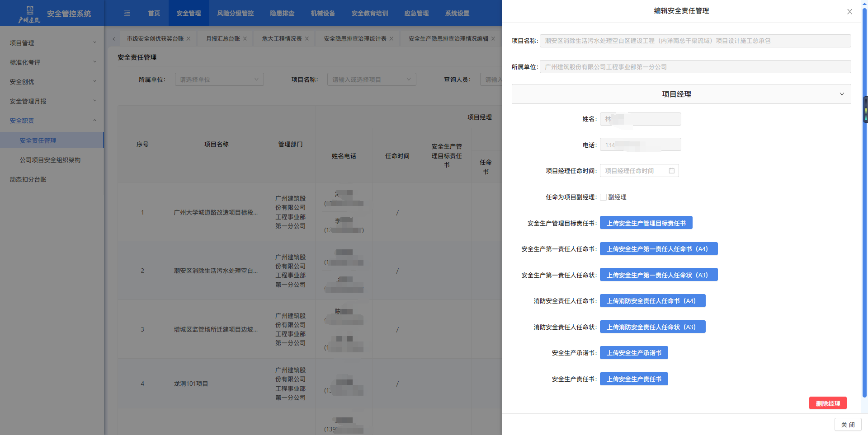The image size is (868, 435).
Task: Click the 广州建筑 logo icon
Action: [x=29, y=14]
